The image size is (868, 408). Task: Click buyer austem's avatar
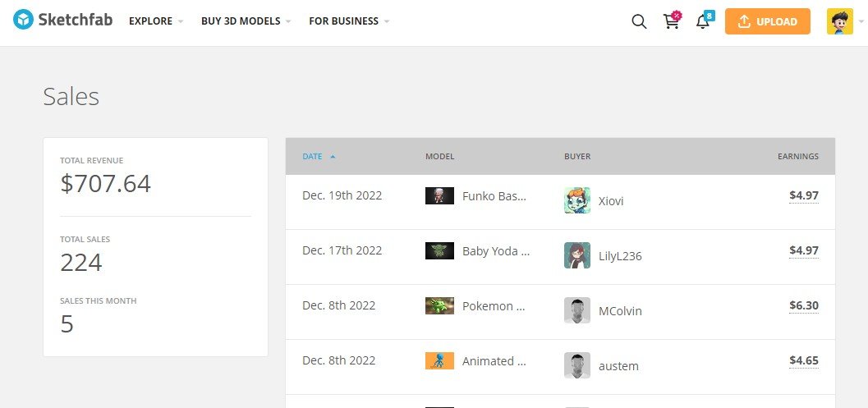(576, 366)
